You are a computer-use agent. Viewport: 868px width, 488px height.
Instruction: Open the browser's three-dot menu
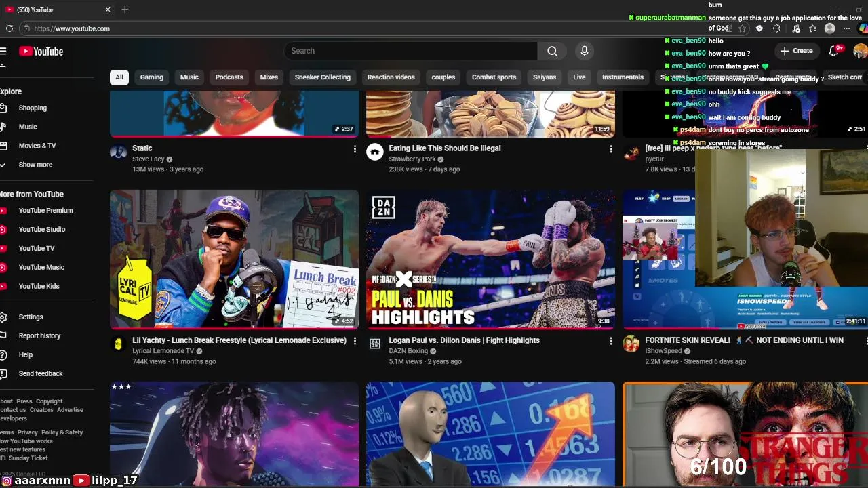(846, 28)
